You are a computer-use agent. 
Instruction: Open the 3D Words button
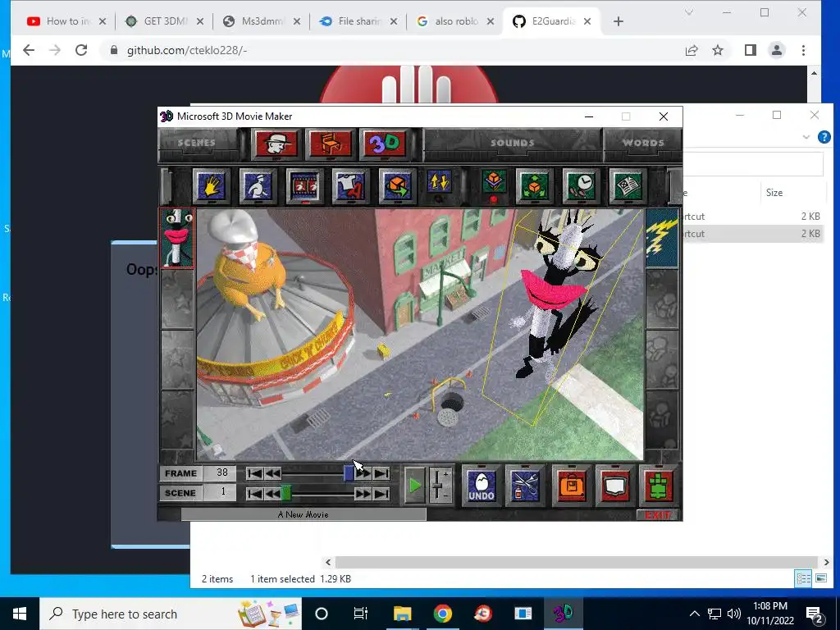pyautogui.click(x=385, y=144)
